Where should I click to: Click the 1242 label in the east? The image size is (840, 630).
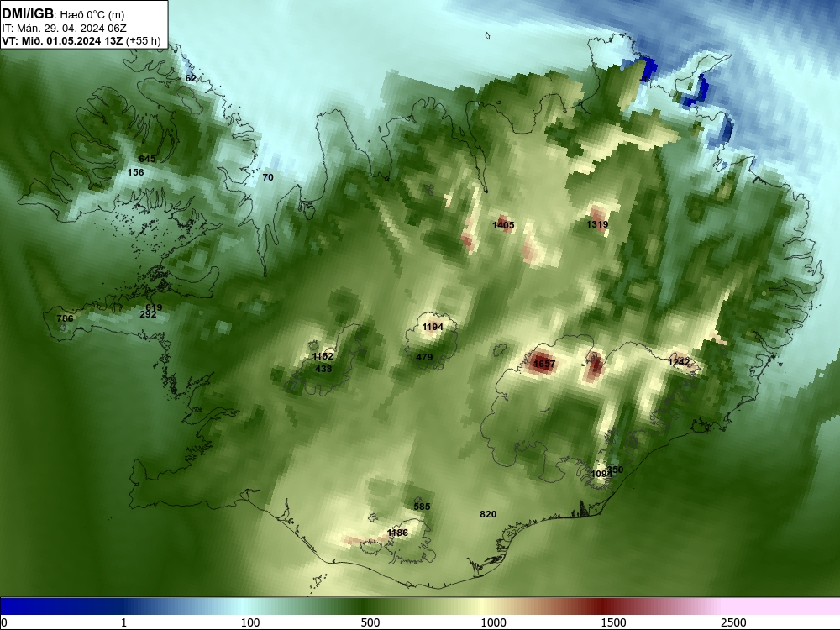tap(679, 363)
